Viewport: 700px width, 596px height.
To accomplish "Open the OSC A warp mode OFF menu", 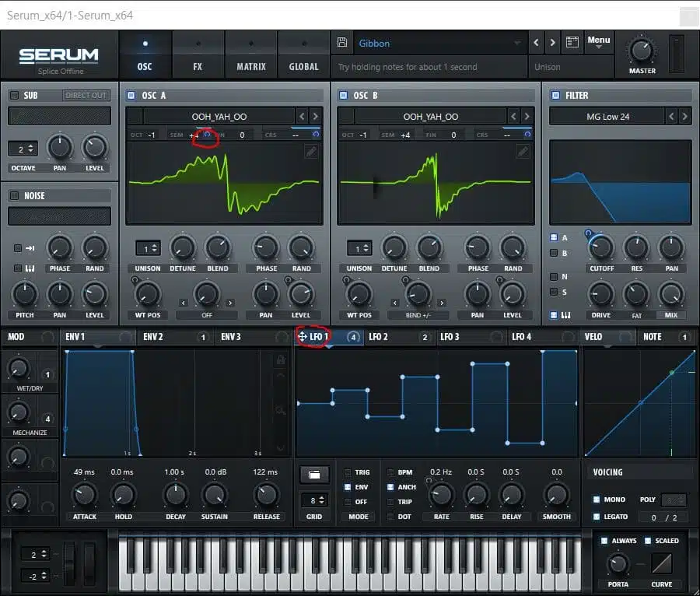I will pyautogui.click(x=207, y=315).
